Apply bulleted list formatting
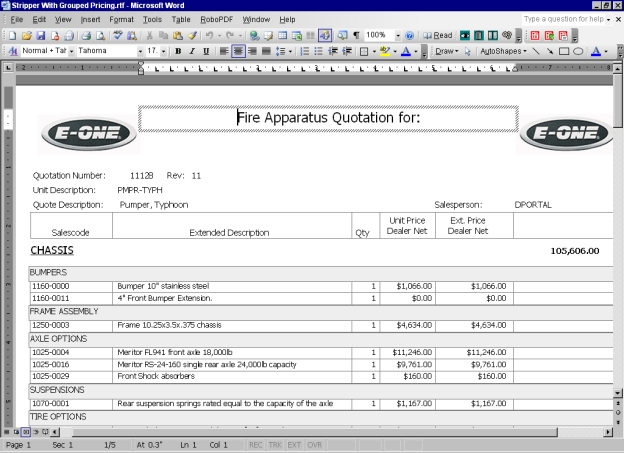 318,51
